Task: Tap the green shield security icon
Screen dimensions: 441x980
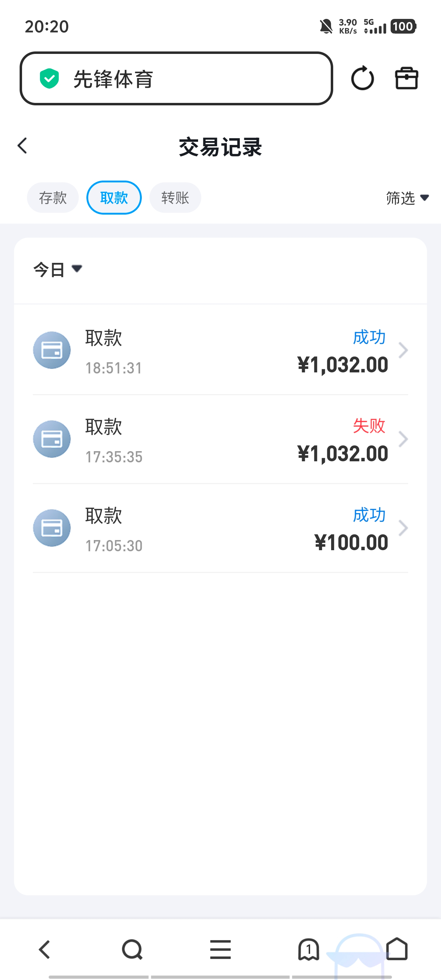Action: 49,78
